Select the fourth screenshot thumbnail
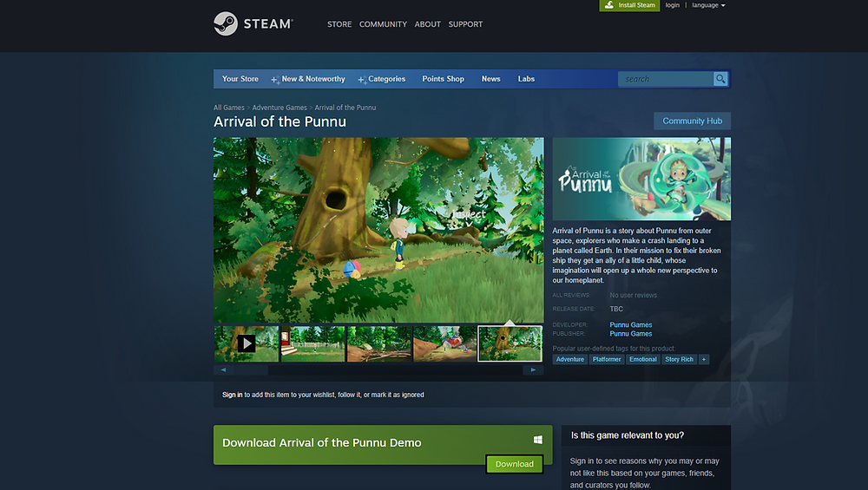868x490 pixels. point(444,343)
